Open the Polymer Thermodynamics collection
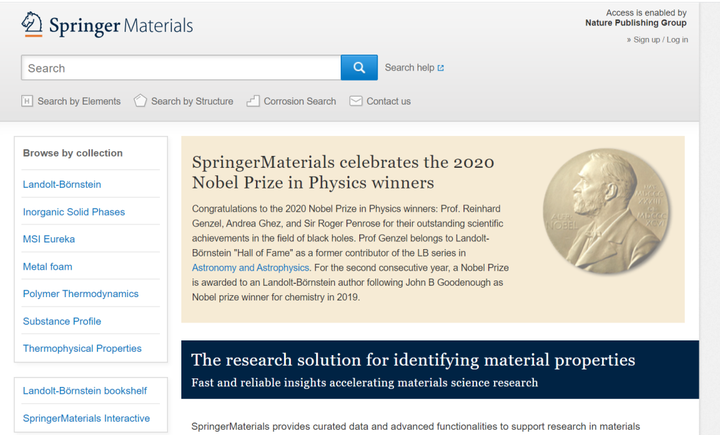Viewport: 720px width, 435px height. (x=80, y=294)
